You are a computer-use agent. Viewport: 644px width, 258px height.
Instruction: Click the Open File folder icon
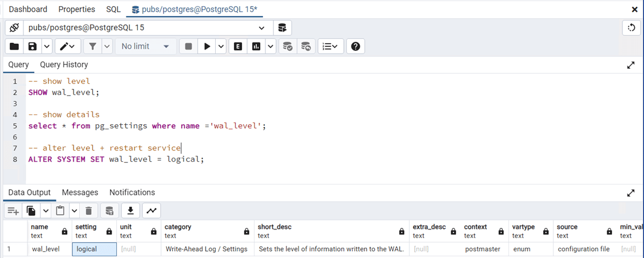pyautogui.click(x=14, y=47)
